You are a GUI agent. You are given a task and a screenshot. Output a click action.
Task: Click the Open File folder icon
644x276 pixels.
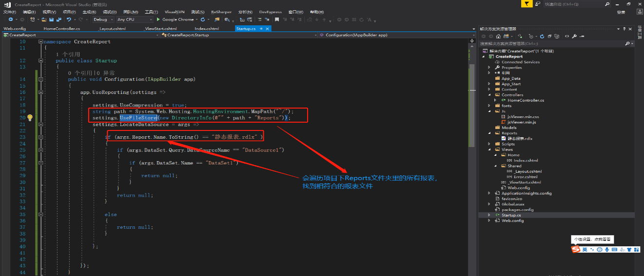(44, 19)
